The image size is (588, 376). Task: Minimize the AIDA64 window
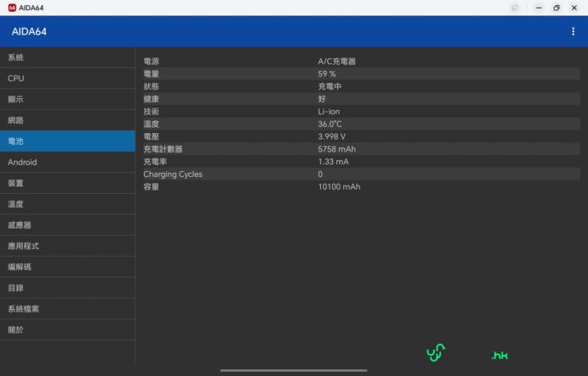(x=539, y=8)
